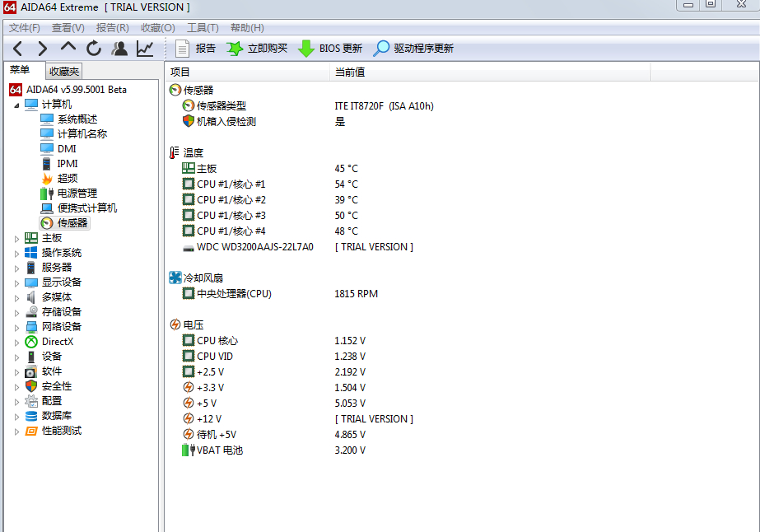
Task: Open the user management icon in toolbar
Action: coord(119,49)
